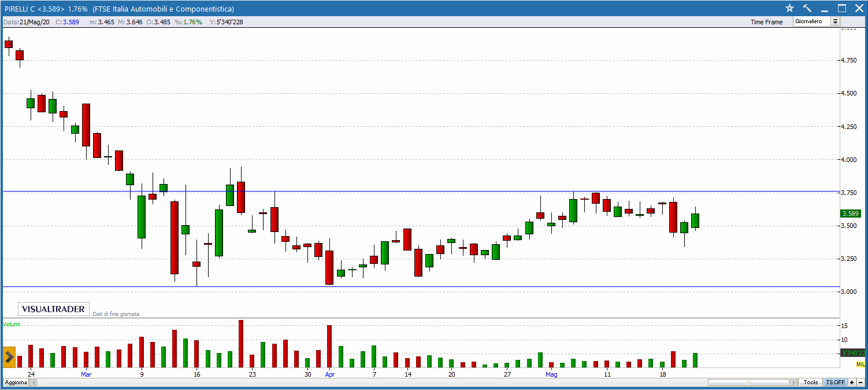Zoom out the chart with the minus button
Image resolution: width=868 pixels, height=390 pixels.
click(x=860, y=382)
